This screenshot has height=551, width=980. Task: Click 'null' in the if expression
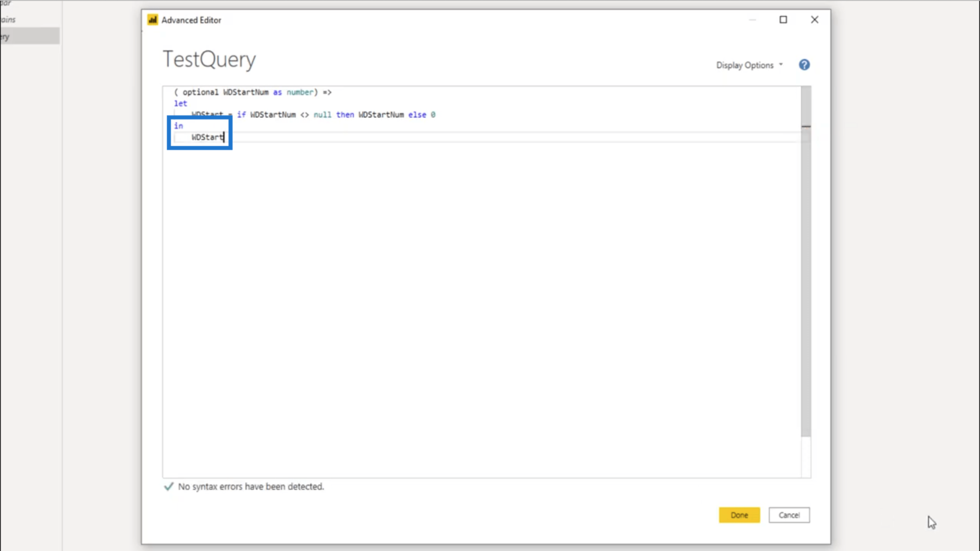pos(323,115)
